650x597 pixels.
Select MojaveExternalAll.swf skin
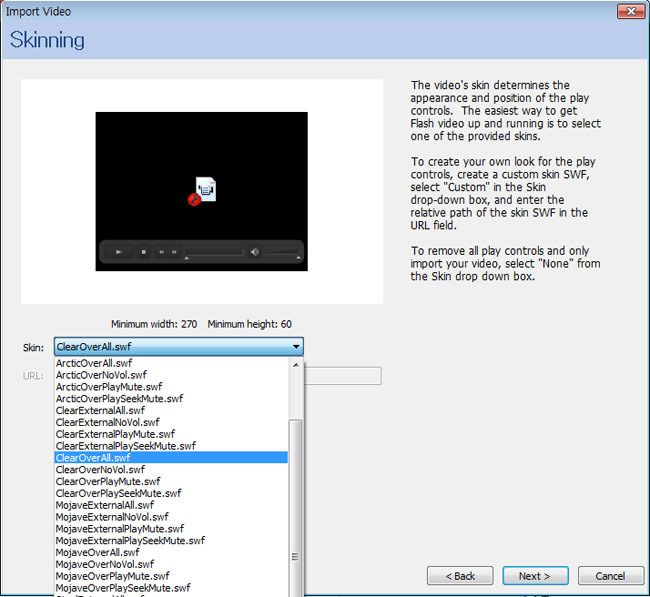click(171, 505)
